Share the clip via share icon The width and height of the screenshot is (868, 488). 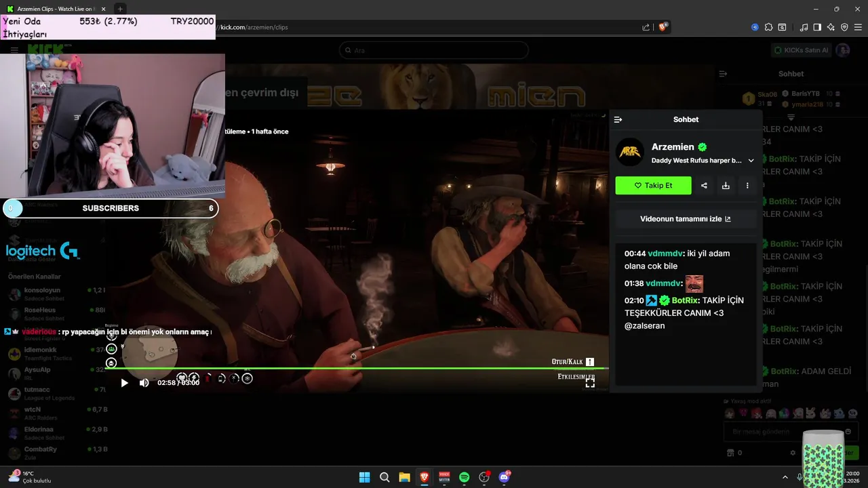[704, 186]
